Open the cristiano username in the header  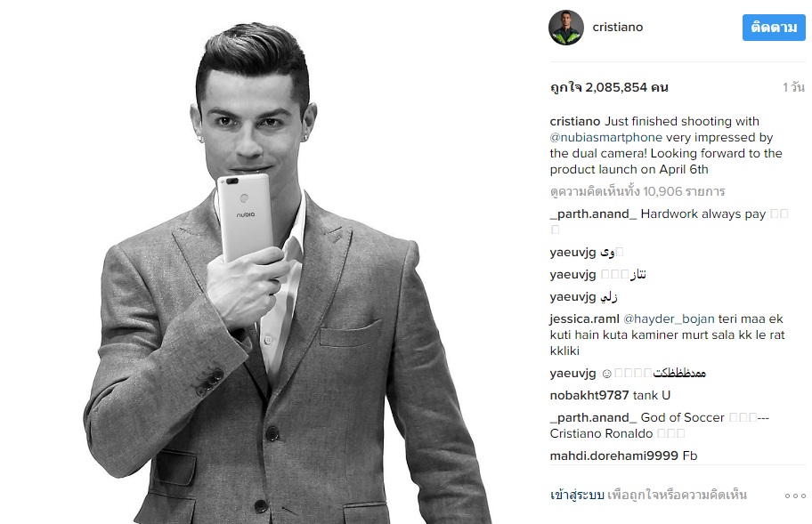[x=617, y=27]
